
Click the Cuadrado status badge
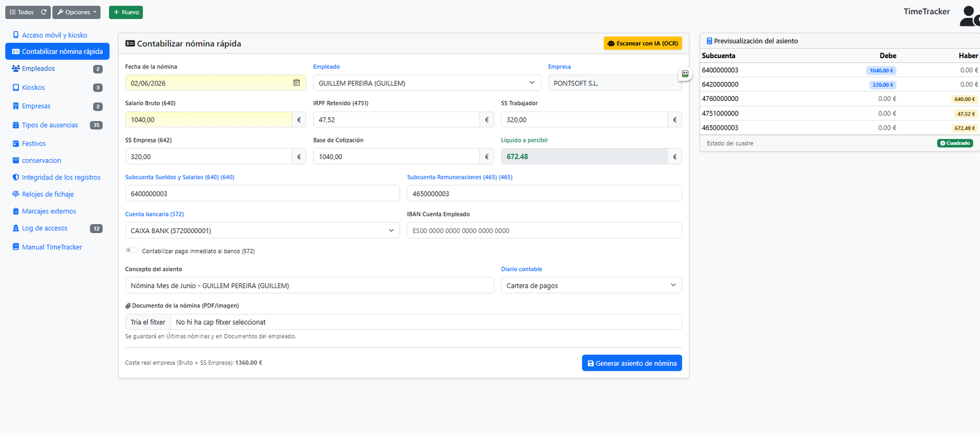[x=955, y=143]
